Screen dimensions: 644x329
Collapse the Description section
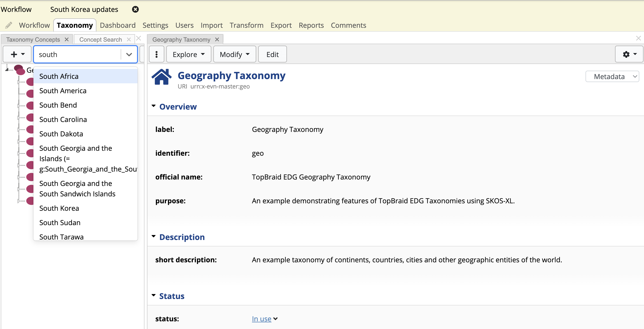154,236
